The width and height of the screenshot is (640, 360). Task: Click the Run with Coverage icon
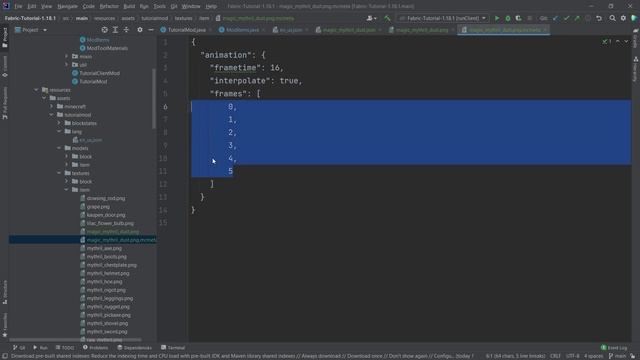[x=518, y=18]
